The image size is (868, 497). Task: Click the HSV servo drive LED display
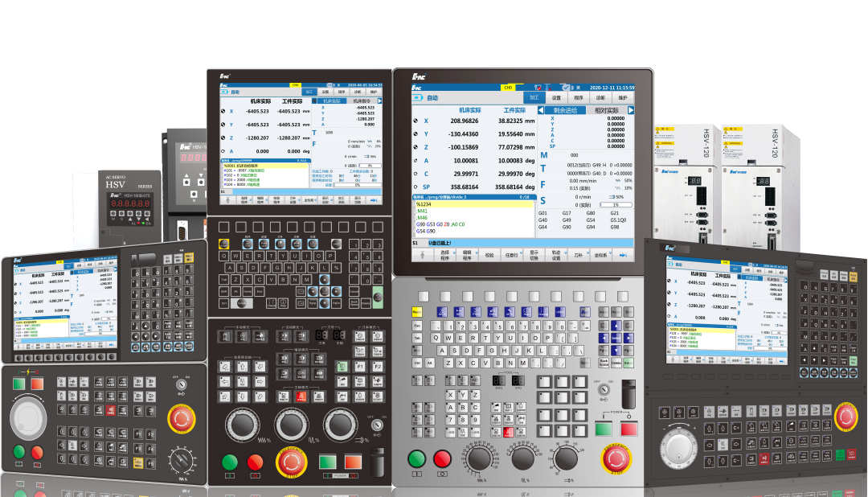click(x=130, y=203)
